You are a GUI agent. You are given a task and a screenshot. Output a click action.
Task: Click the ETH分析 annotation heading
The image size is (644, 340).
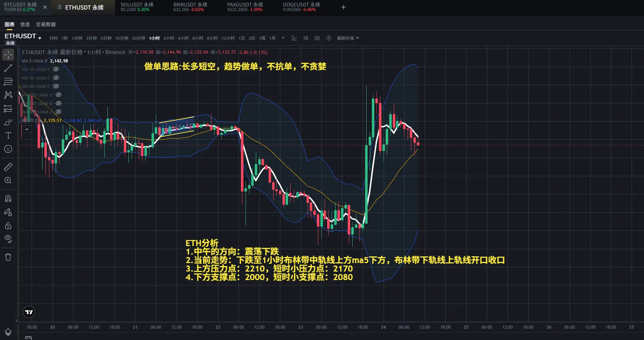[x=202, y=243]
